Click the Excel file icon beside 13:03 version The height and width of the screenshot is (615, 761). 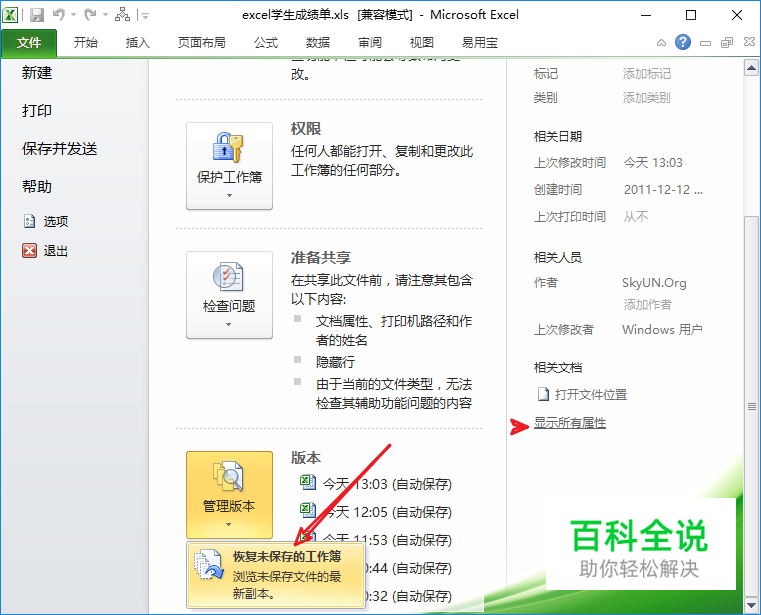308,482
